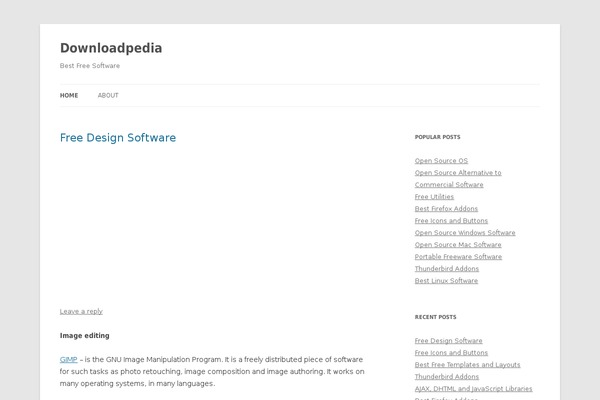
Task: Select the RECENT POSTS sidebar heading
Action: click(x=435, y=317)
